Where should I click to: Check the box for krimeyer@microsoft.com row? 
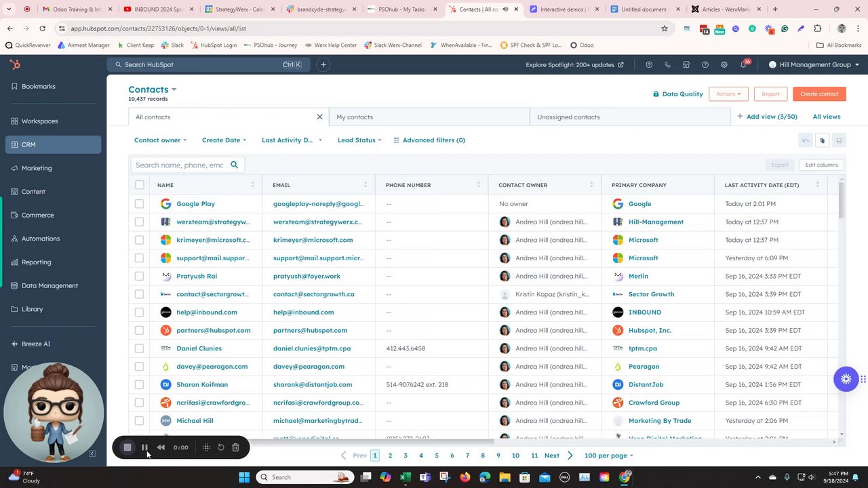pos(139,240)
